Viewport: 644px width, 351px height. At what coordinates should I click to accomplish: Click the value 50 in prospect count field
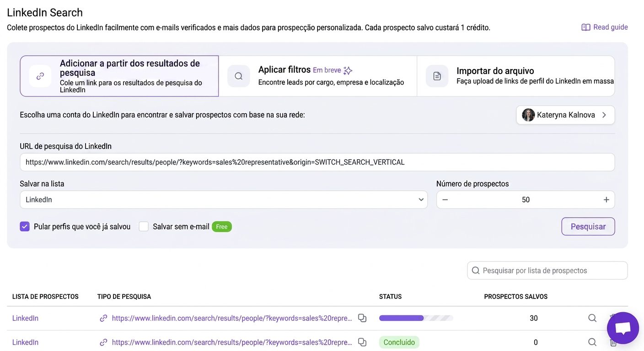coord(526,200)
